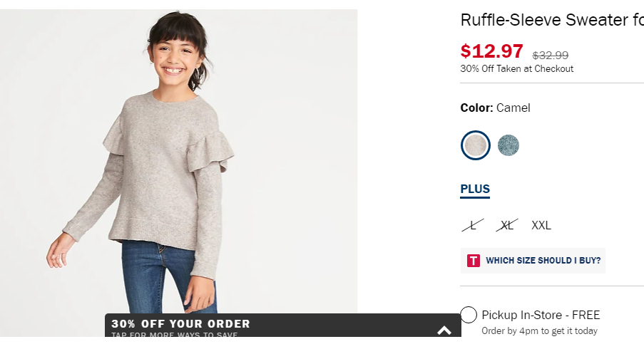Click the red True Fit T icon

pos(473,261)
